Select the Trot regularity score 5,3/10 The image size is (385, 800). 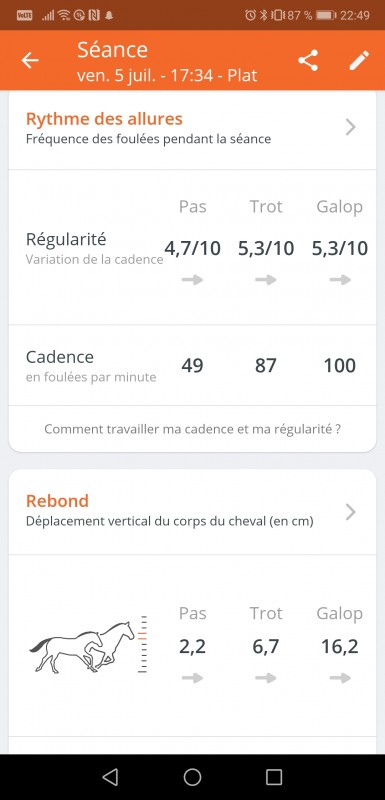click(266, 248)
